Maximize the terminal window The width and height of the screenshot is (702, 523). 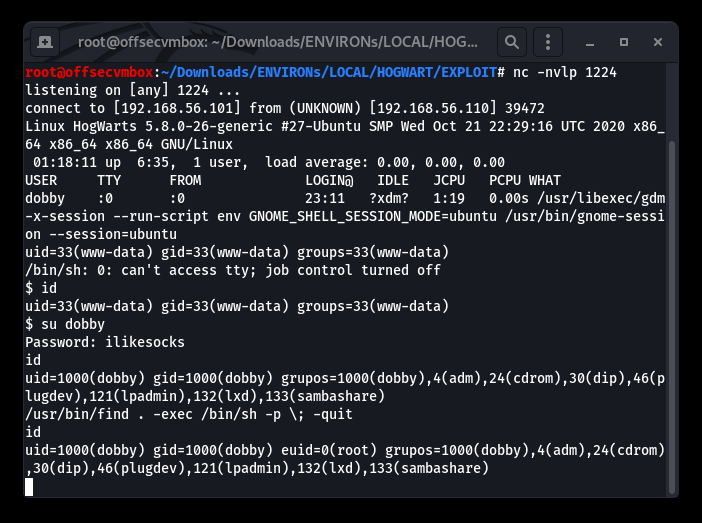(624, 42)
